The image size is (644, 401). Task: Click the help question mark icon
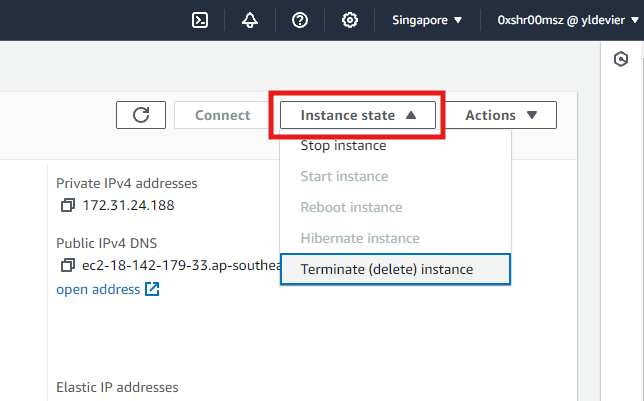299,20
